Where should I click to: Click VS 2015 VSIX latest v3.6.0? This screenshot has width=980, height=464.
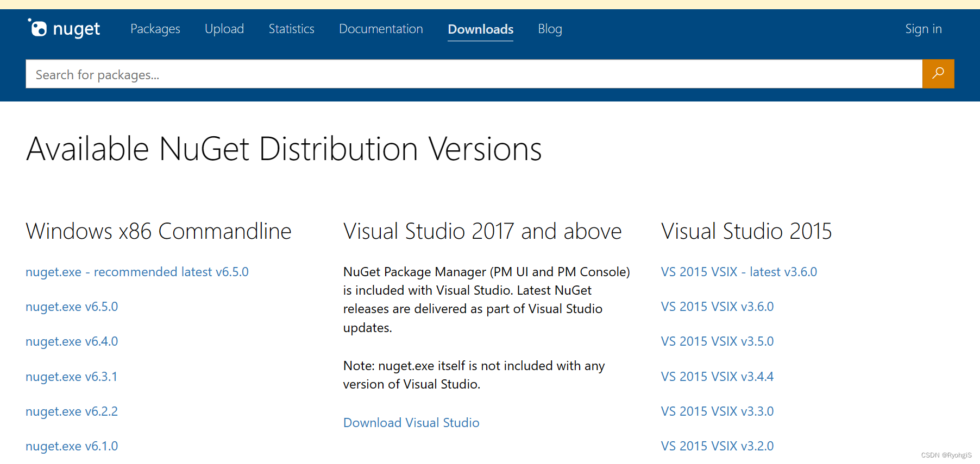(739, 272)
